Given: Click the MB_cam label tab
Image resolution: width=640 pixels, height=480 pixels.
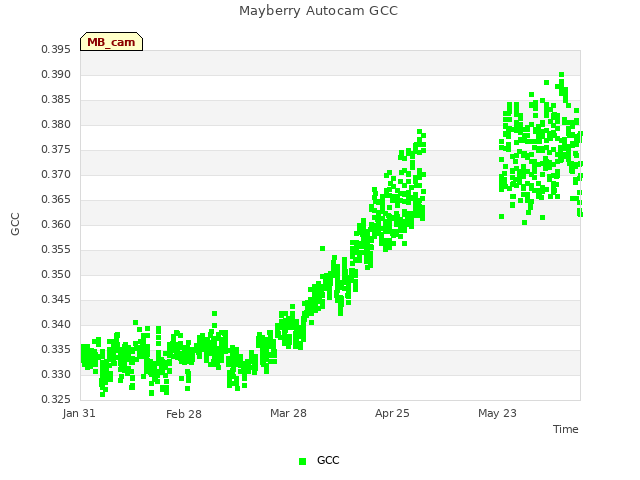Looking at the screenshot, I should pos(111,42).
